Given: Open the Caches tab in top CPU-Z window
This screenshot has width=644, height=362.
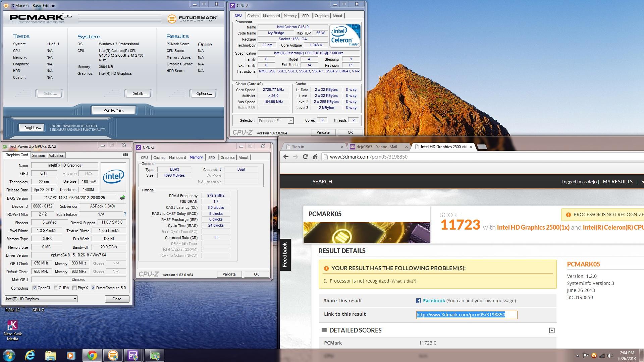Looking at the screenshot, I should pos(253,16).
